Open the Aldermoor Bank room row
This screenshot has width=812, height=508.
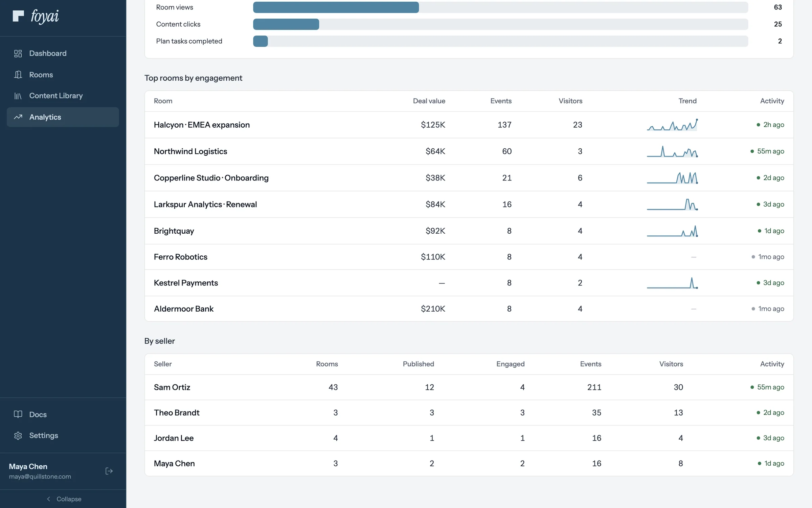(x=469, y=309)
